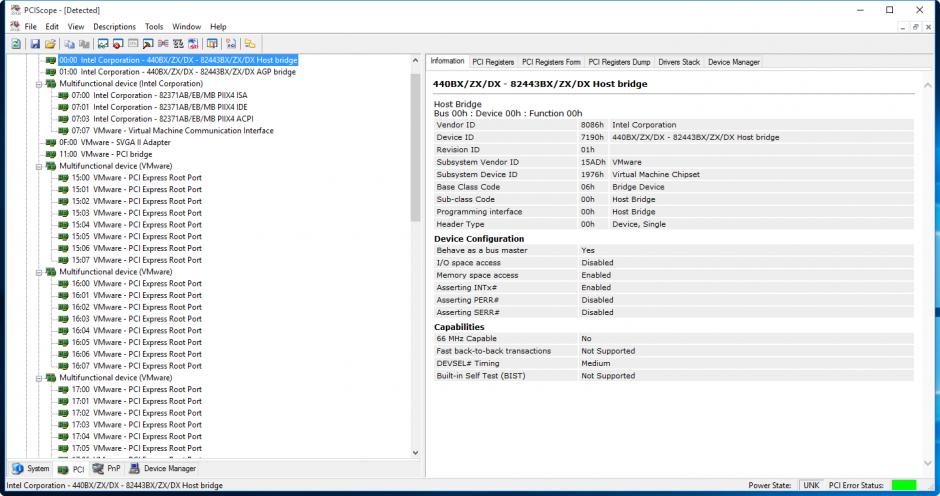Image resolution: width=940 pixels, height=496 pixels.
Task: Click the Subsystem Device ID value 1976h
Action: pyautogui.click(x=592, y=175)
